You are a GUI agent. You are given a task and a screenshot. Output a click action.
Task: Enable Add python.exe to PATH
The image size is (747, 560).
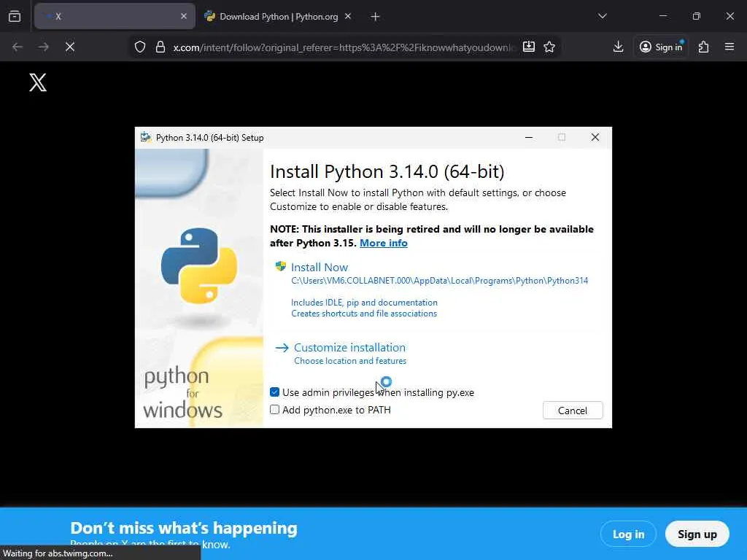[x=275, y=410]
